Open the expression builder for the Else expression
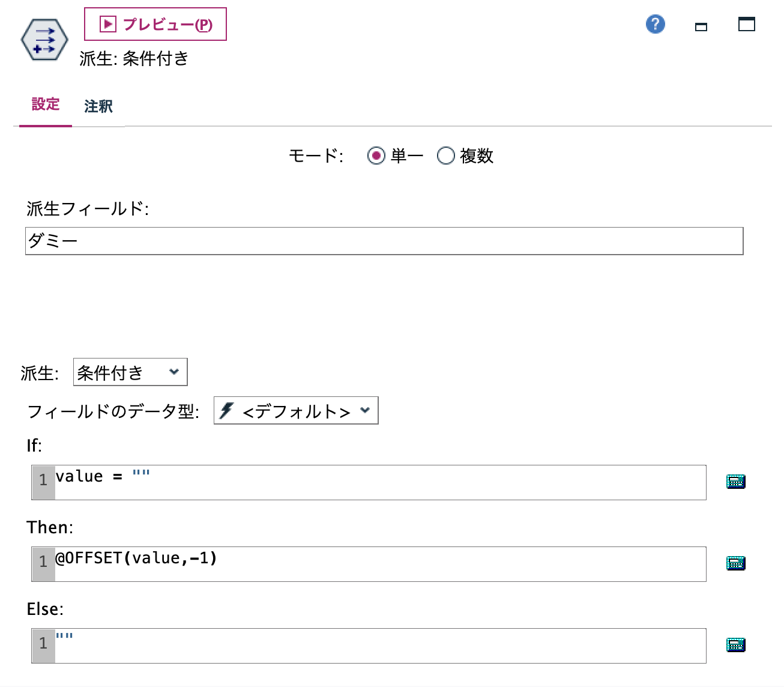The height and width of the screenshot is (687, 784). (x=735, y=644)
